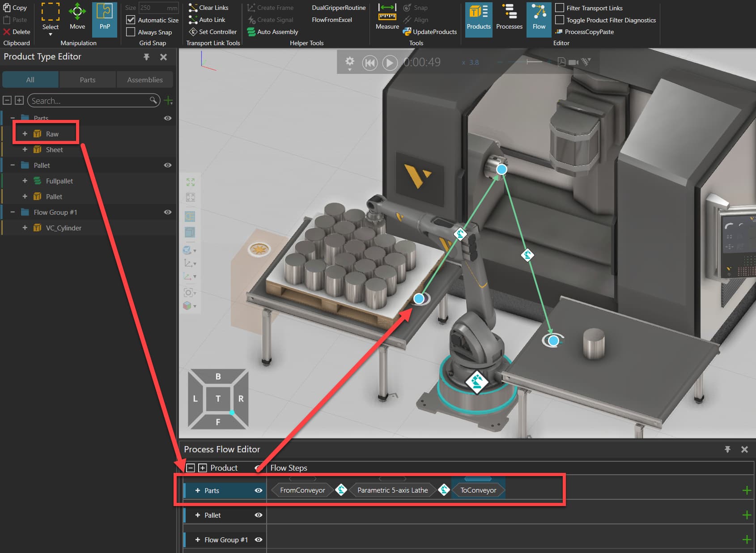Switch to the Assemblies tab
This screenshot has height=553, width=756.
point(145,80)
